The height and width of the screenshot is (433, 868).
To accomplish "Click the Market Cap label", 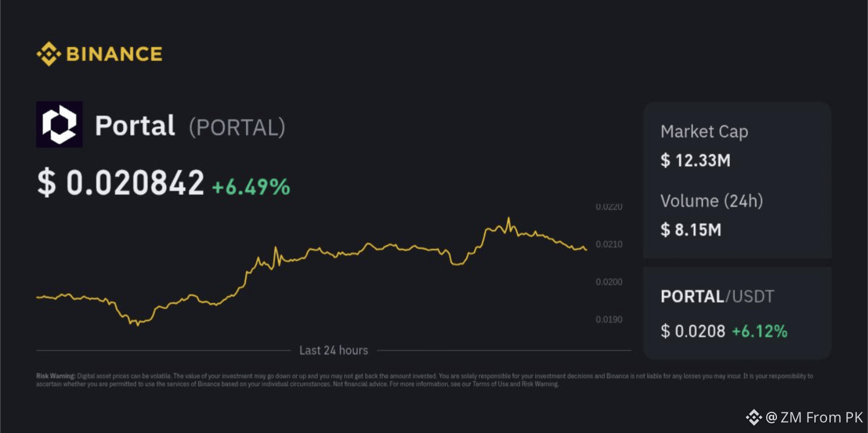I will click(x=704, y=132).
